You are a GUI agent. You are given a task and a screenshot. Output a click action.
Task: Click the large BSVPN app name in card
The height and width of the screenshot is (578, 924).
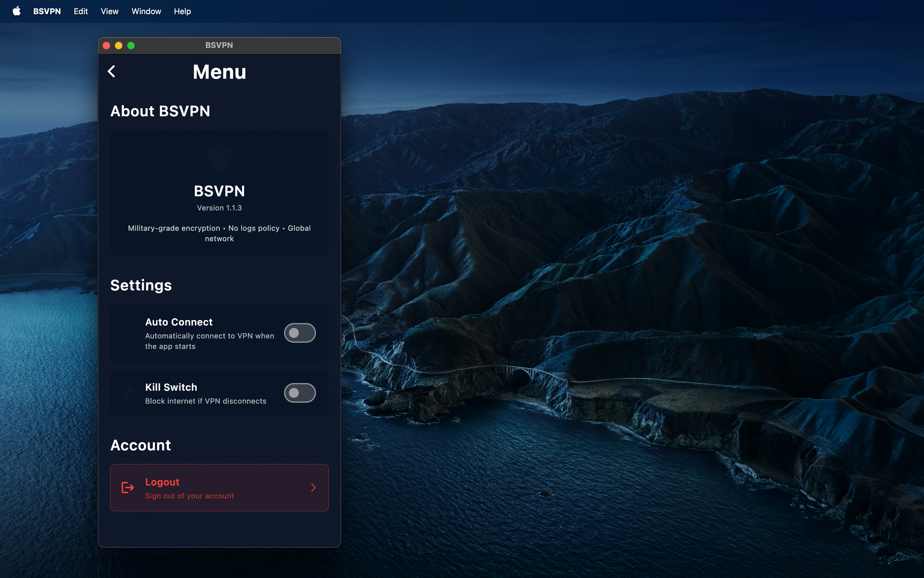point(219,191)
